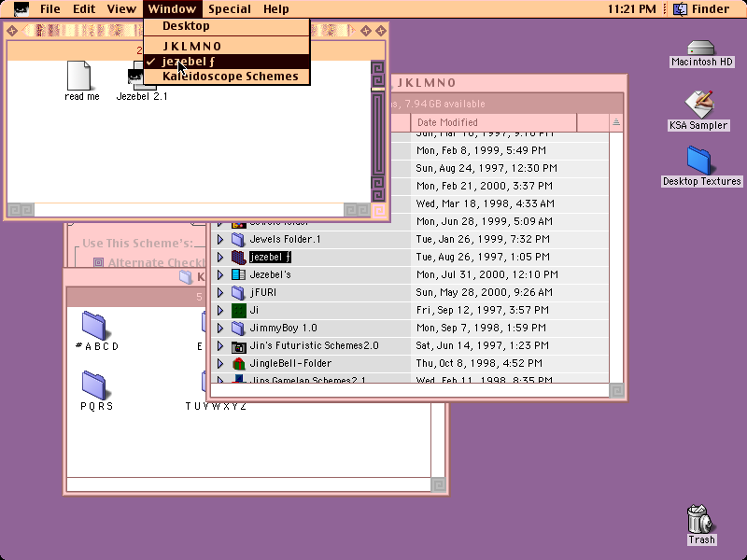Click the J K L M N O window title bar
The width and height of the screenshot is (747, 560).
[508, 83]
